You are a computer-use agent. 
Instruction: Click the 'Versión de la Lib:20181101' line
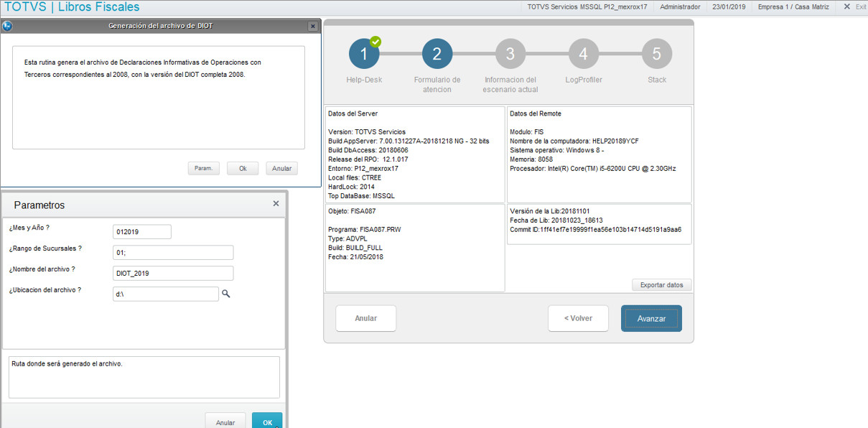[549, 211]
